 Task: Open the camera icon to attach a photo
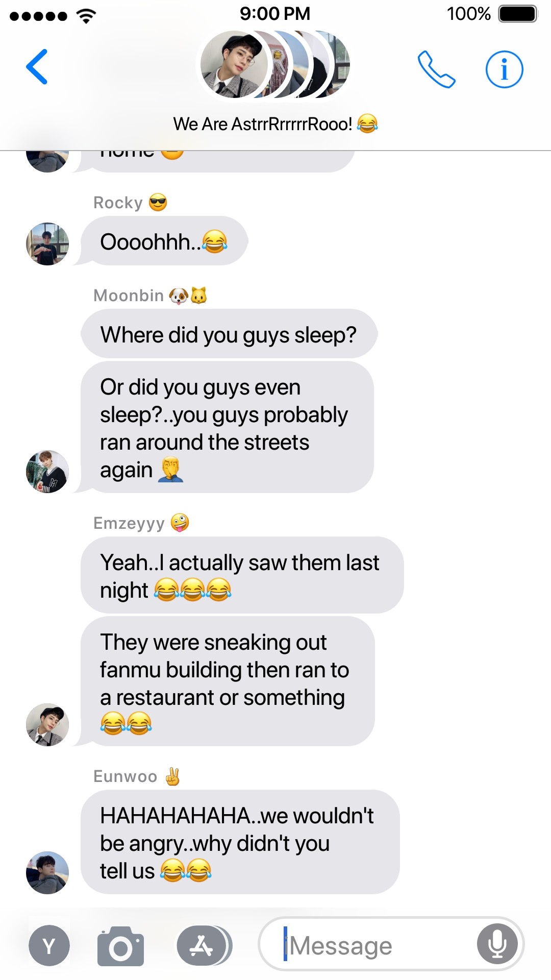[120, 946]
